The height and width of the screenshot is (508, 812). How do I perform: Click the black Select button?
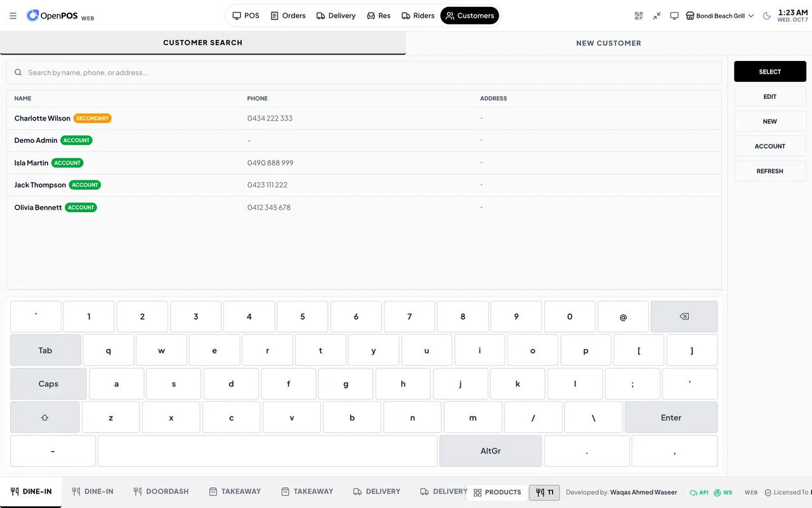770,72
